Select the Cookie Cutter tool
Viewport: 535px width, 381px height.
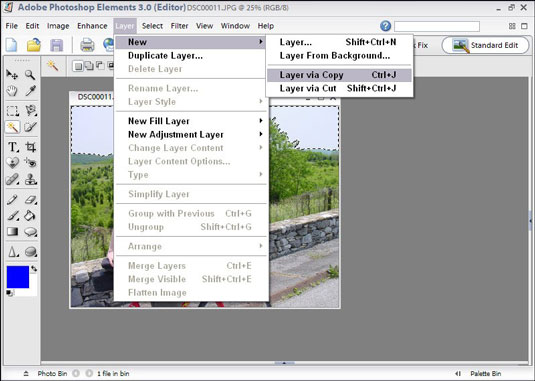coord(12,163)
